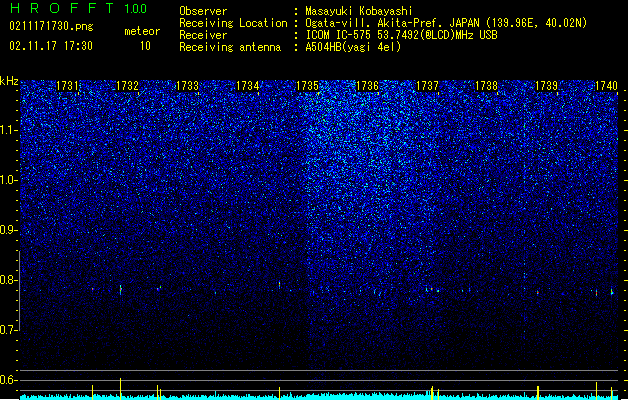Click the meteor echo on the spectrogram at 1732

[120, 290]
